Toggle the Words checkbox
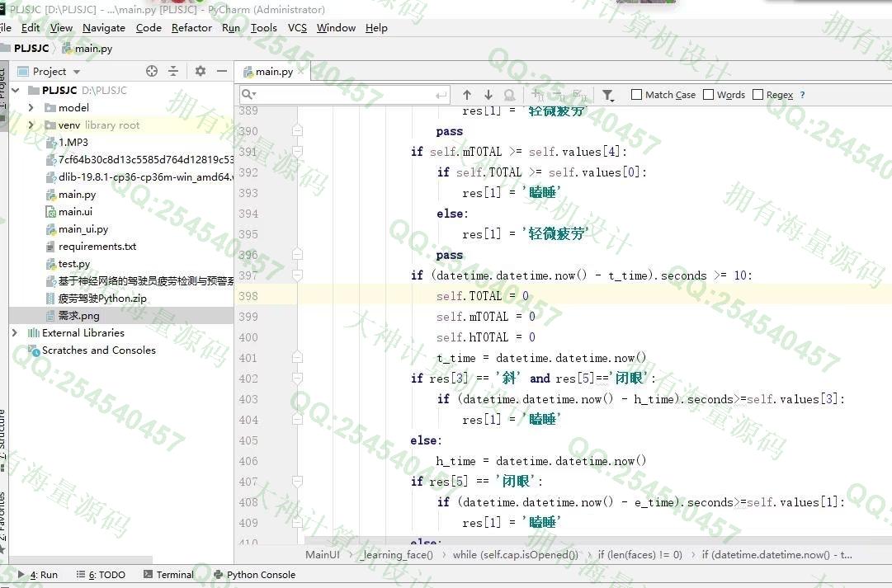This screenshot has width=892, height=588. coord(708,94)
